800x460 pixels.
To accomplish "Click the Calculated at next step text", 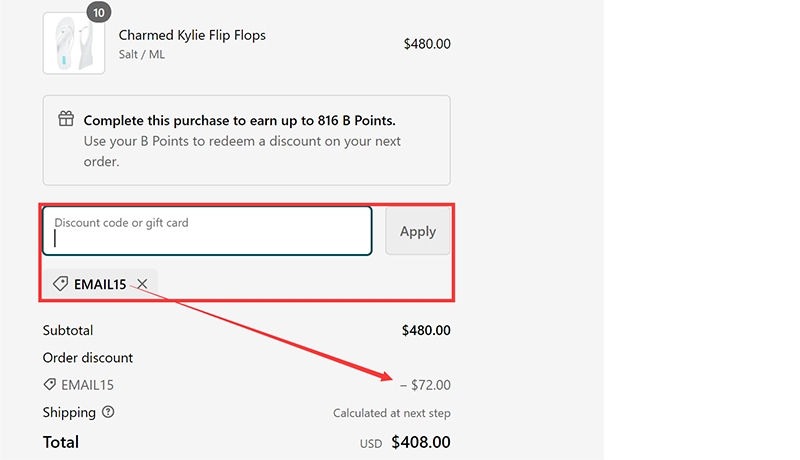I will (x=391, y=413).
